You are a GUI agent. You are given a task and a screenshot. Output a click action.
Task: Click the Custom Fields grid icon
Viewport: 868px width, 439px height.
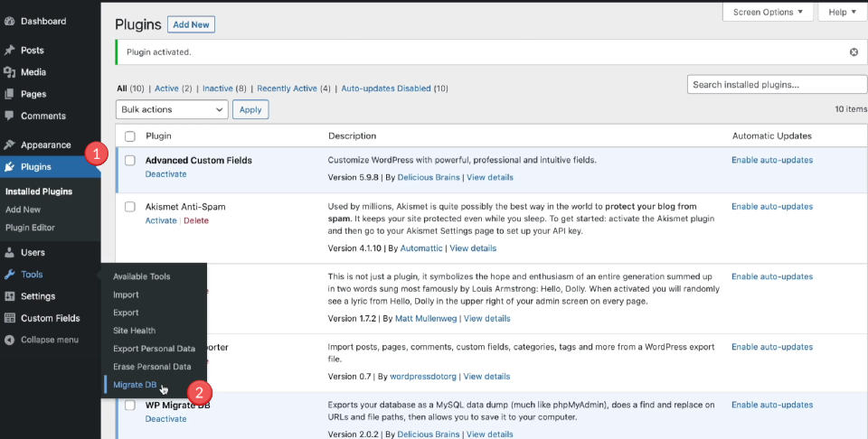9,319
